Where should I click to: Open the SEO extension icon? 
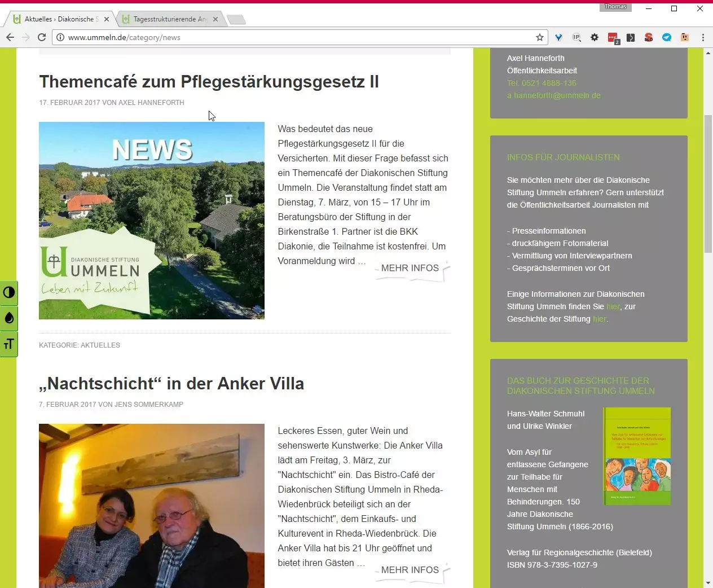point(649,37)
